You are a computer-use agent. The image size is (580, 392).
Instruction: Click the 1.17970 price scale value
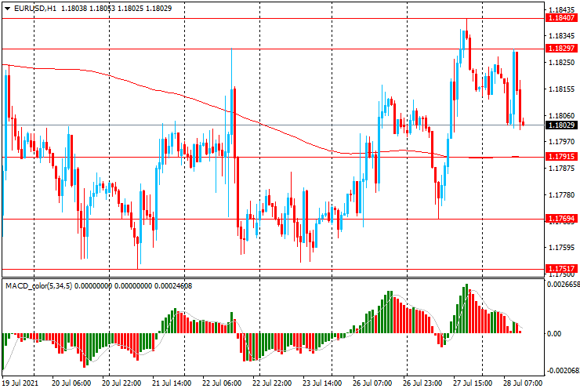pos(562,141)
